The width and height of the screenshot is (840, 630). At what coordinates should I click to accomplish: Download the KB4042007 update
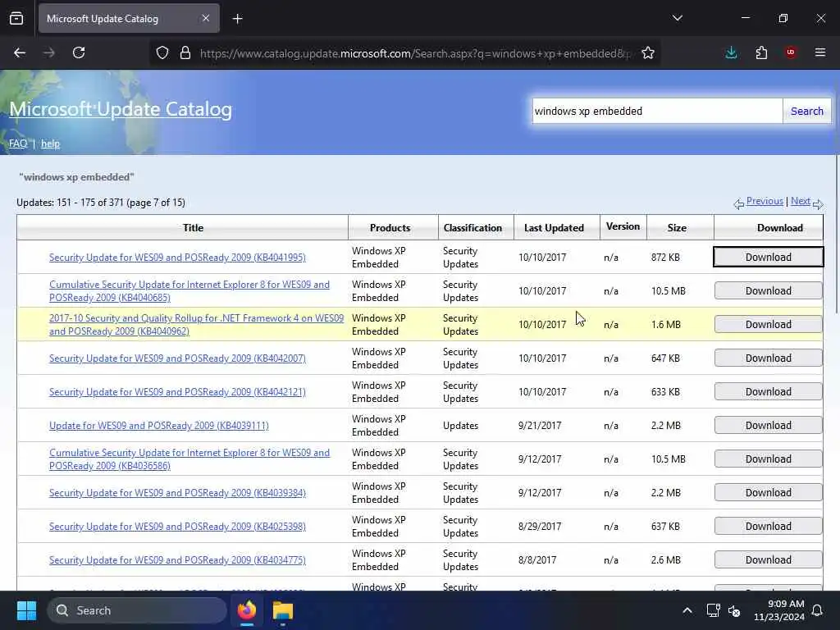click(x=768, y=358)
